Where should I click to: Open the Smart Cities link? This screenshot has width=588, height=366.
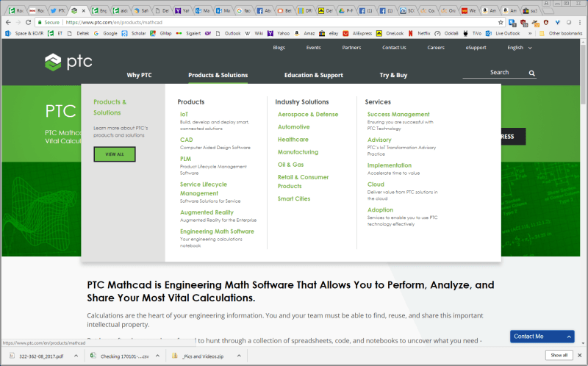(294, 198)
